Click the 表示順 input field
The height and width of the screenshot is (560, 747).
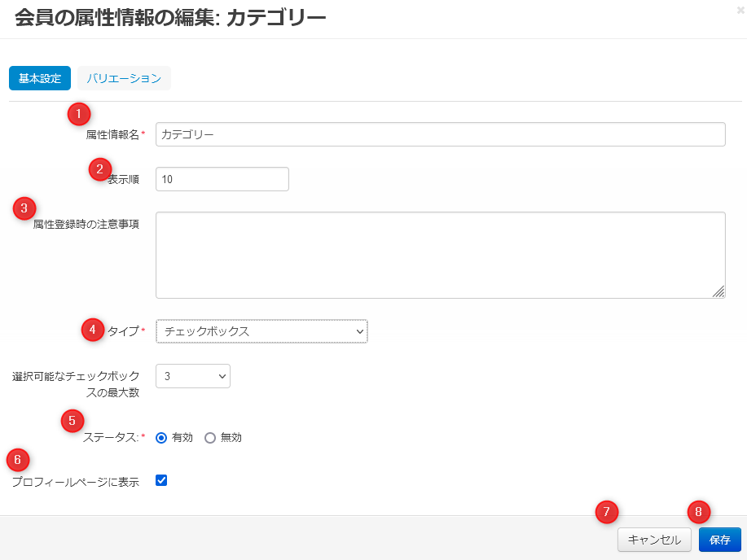222,179
